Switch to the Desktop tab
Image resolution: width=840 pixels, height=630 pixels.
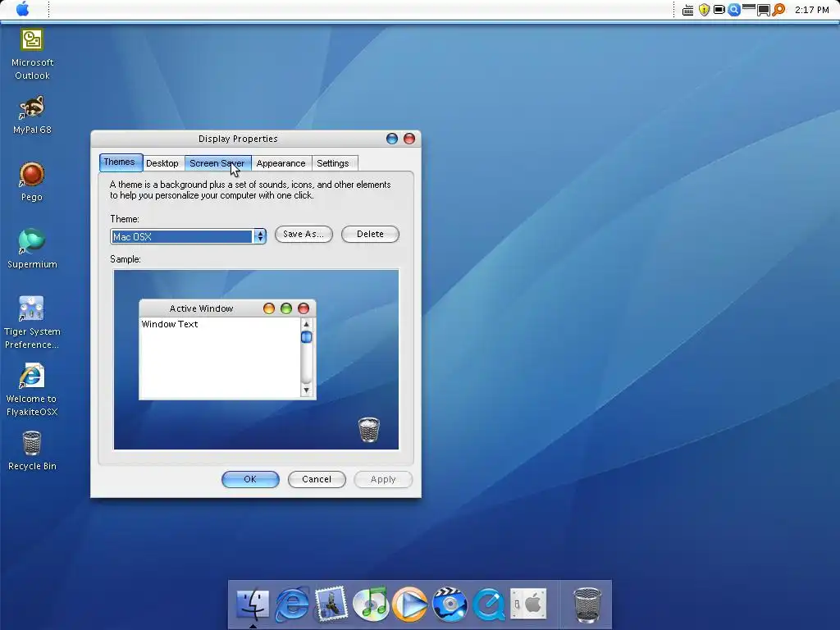(162, 163)
